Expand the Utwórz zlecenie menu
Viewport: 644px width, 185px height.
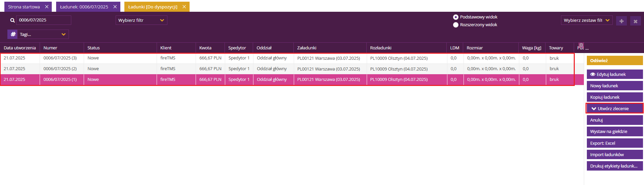click(x=614, y=108)
